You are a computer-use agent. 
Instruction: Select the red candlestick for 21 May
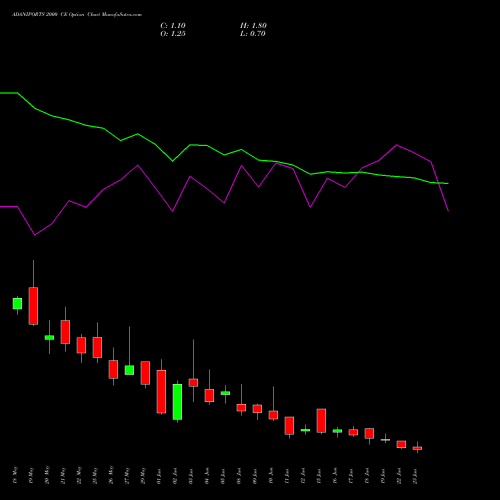65,332
